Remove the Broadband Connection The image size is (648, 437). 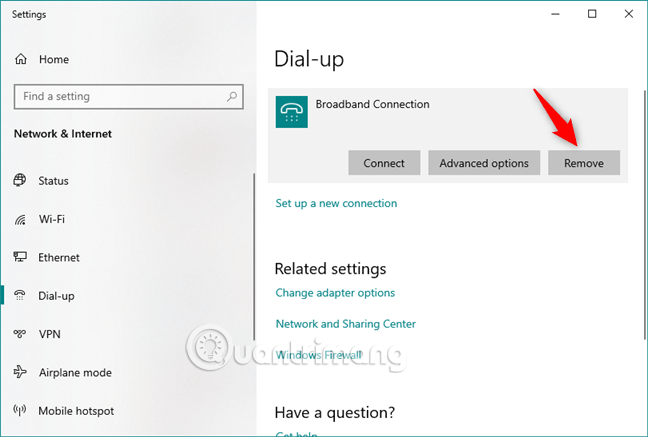click(584, 163)
